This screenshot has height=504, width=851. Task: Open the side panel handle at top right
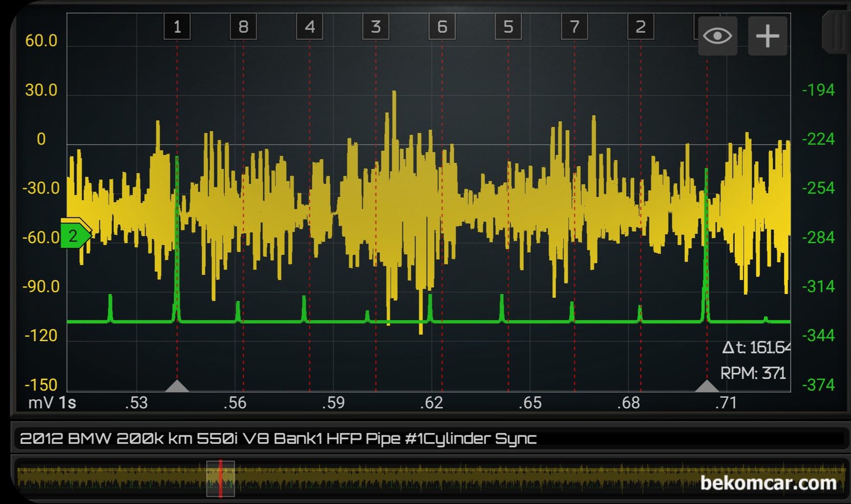coord(836,32)
